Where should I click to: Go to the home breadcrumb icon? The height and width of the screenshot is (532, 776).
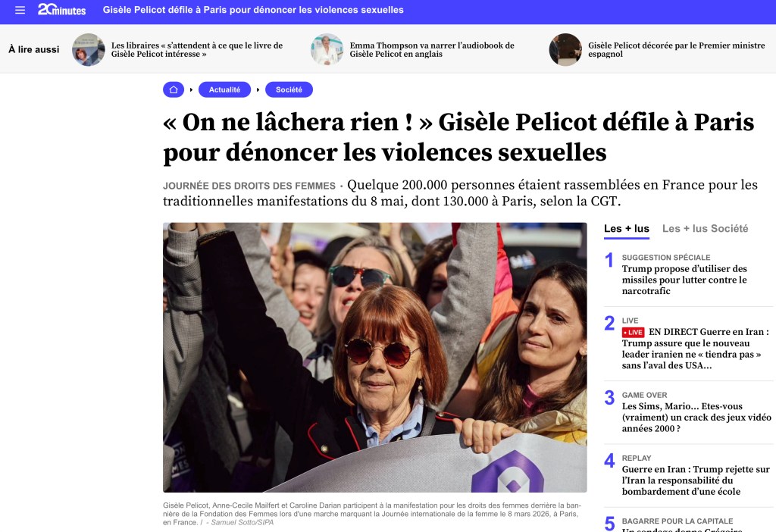pyautogui.click(x=174, y=89)
